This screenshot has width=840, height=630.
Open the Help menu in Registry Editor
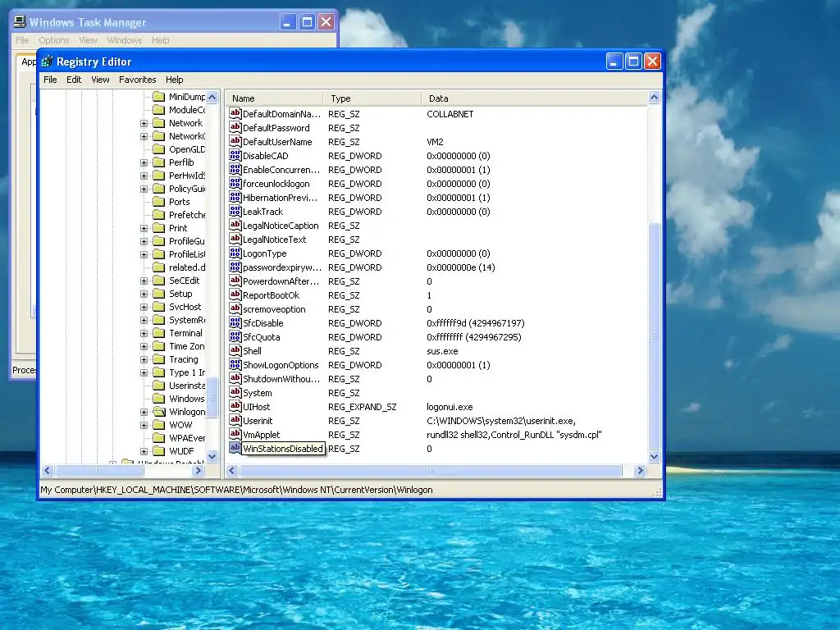click(x=174, y=80)
